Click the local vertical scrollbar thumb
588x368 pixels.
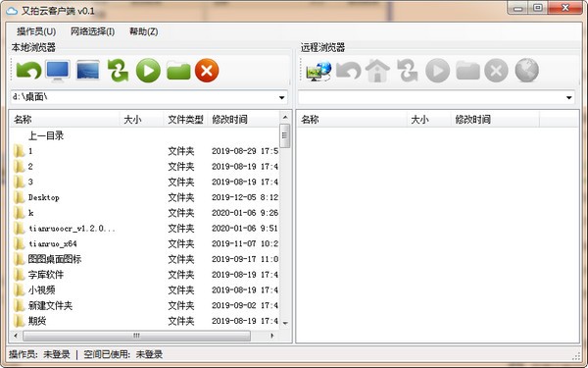(x=285, y=135)
